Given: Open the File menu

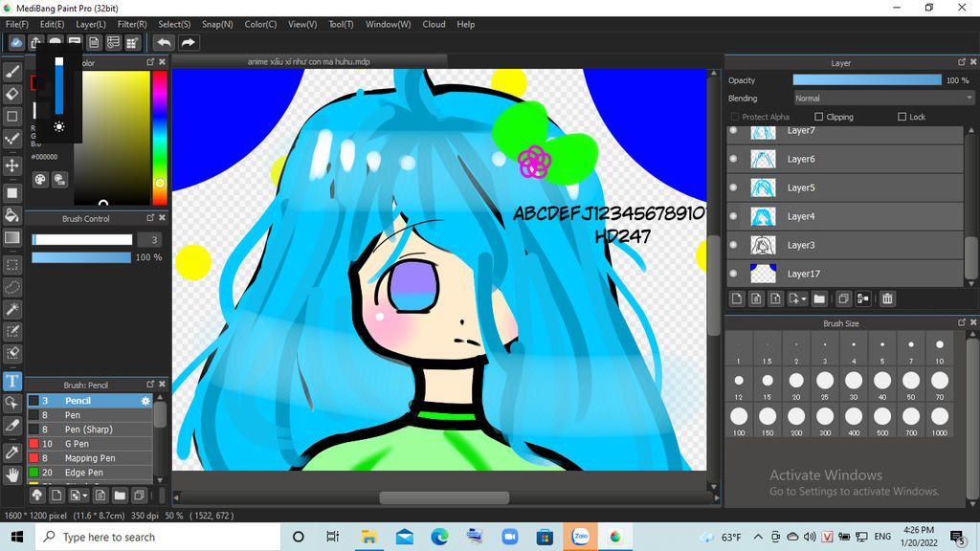Looking at the screenshot, I should pos(17,24).
